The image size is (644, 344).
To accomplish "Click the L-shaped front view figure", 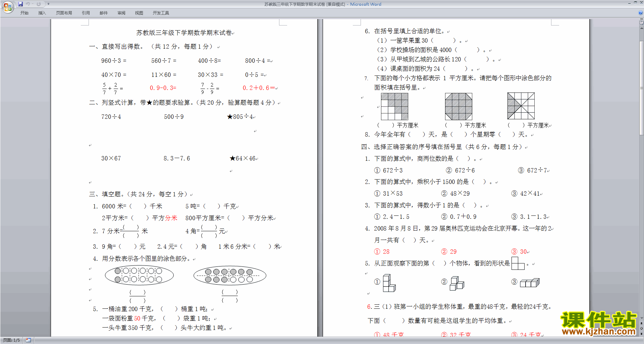I will click(518, 263).
